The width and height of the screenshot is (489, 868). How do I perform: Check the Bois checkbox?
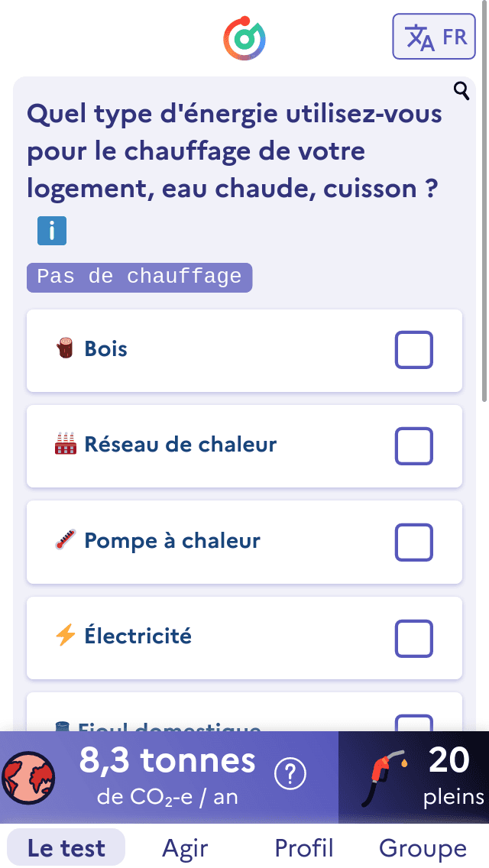coord(413,350)
